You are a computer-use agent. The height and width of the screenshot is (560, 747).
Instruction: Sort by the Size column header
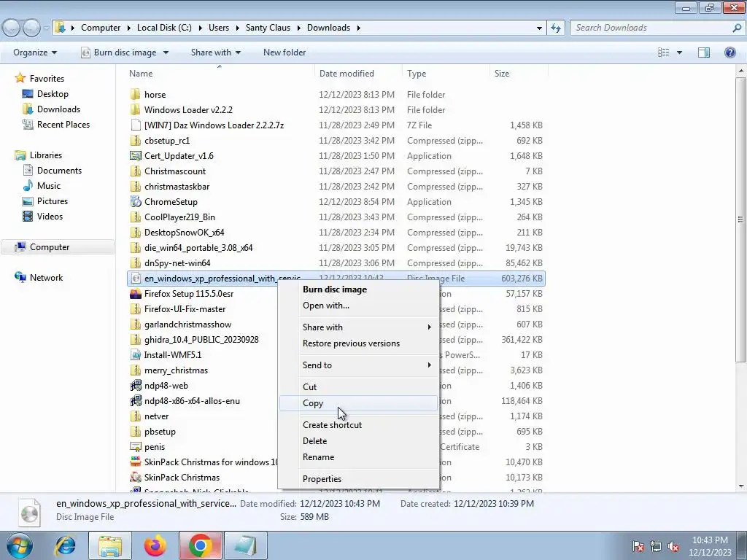(519, 74)
